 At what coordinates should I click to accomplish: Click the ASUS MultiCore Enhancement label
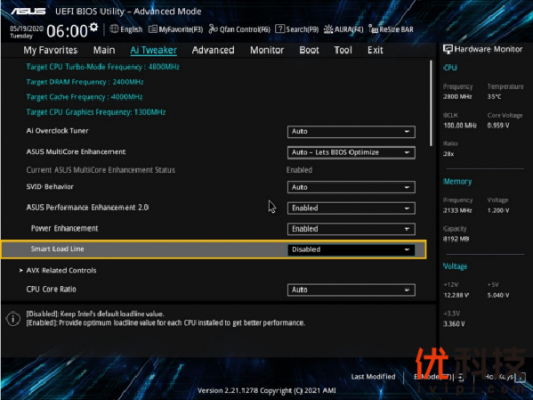76,152
